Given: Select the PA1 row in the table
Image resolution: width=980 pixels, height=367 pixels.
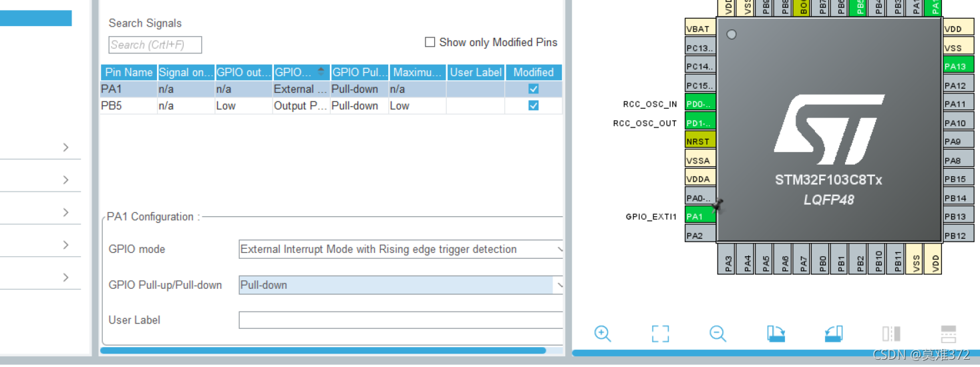Looking at the screenshot, I should point(331,89).
